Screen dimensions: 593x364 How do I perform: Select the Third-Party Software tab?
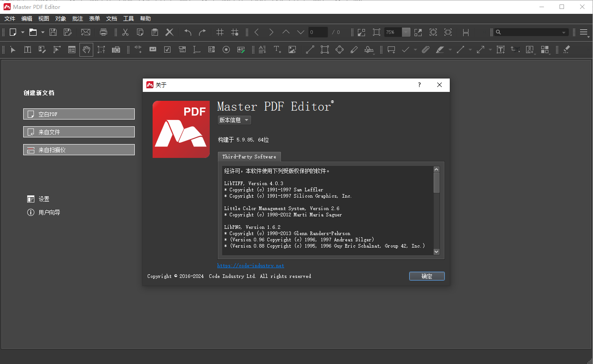(249, 157)
